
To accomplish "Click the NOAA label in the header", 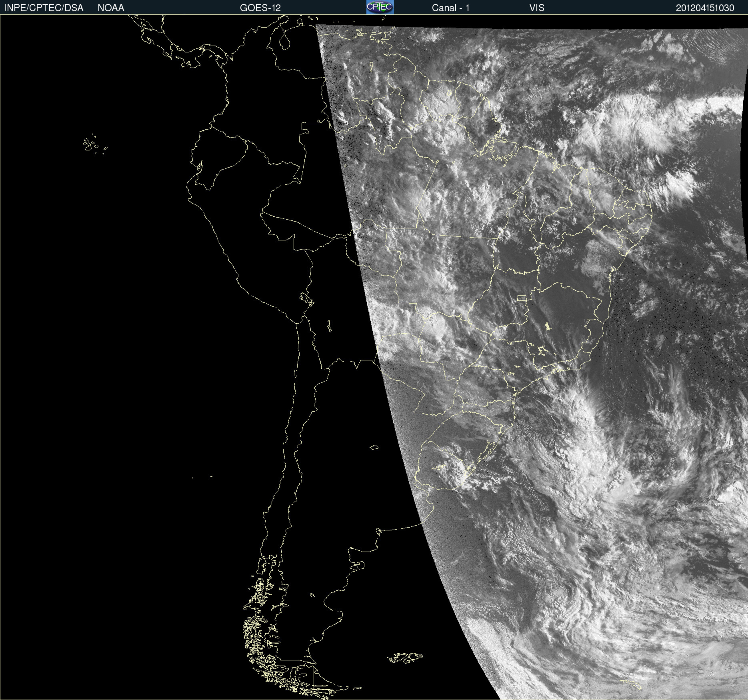I will point(111,8).
